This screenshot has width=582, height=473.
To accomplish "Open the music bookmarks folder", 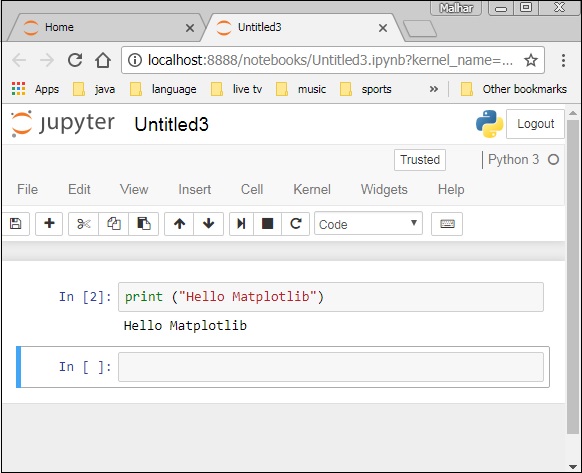I will coord(301,89).
